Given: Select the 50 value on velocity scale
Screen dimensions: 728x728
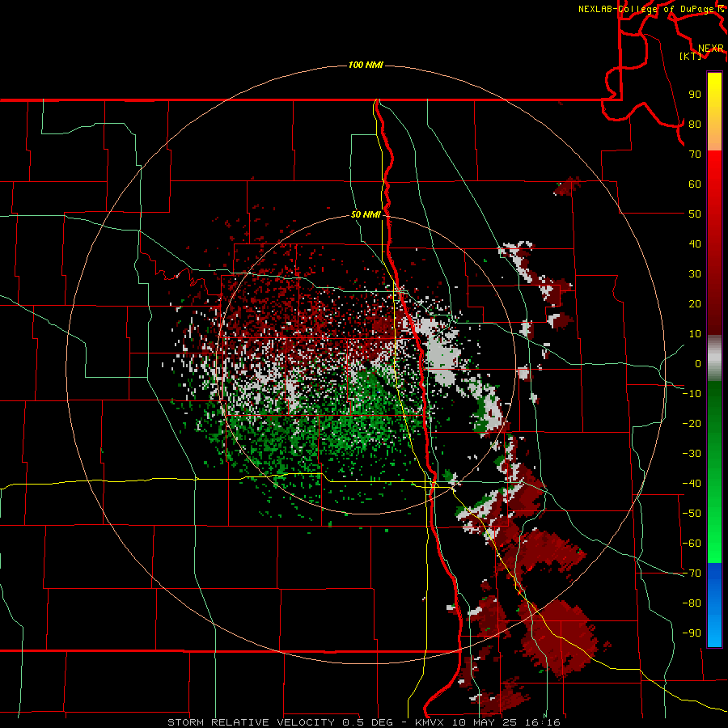Looking at the screenshot, I should pos(695,214).
